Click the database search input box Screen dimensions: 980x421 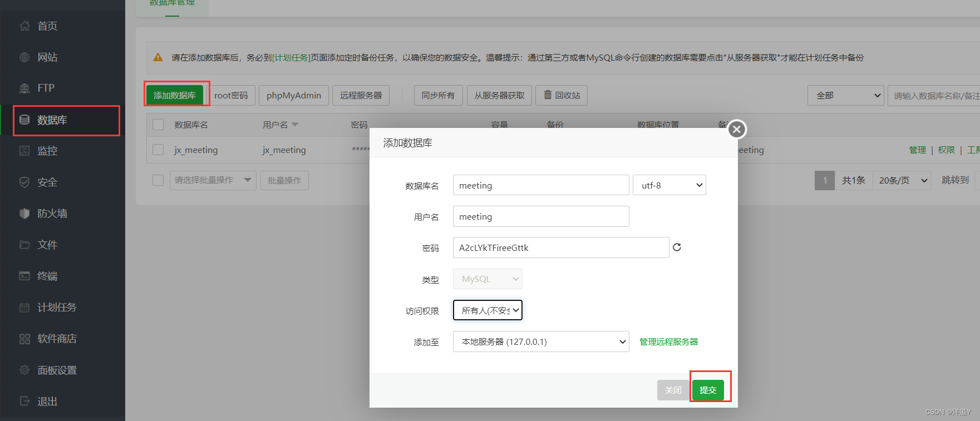tap(934, 96)
